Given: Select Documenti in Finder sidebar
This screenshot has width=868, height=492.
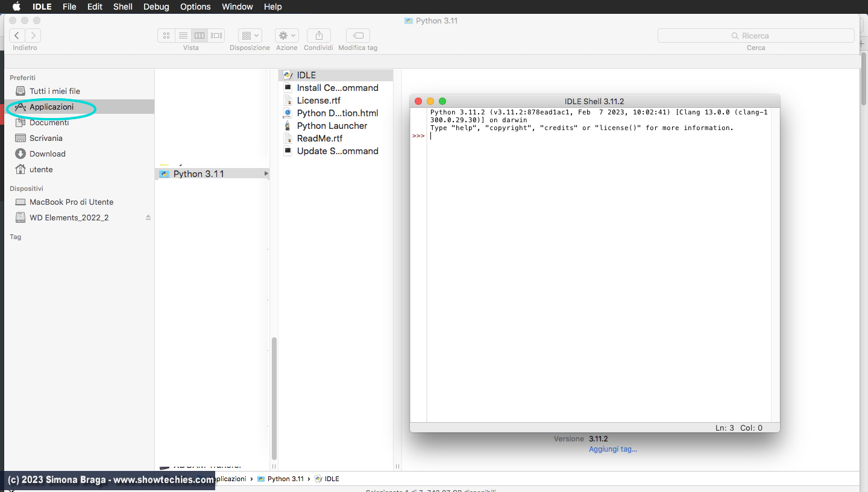Looking at the screenshot, I should coord(80,122).
